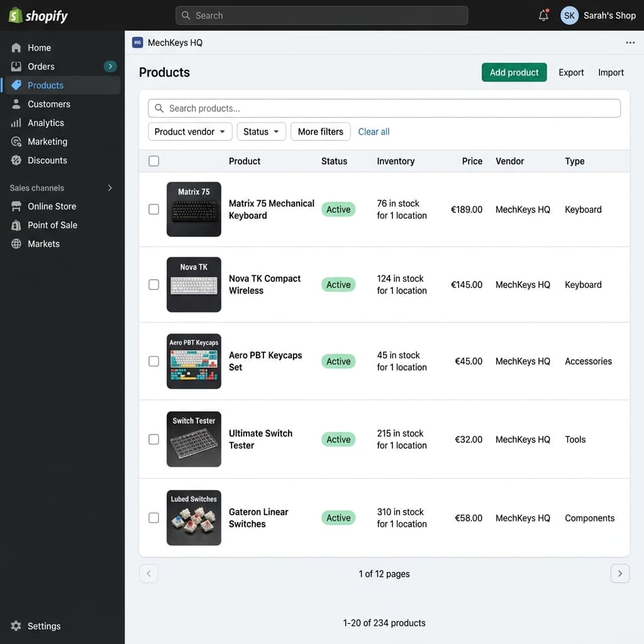Click the Export button
The width and height of the screenshot is (644, 644).
click(571, 72)
